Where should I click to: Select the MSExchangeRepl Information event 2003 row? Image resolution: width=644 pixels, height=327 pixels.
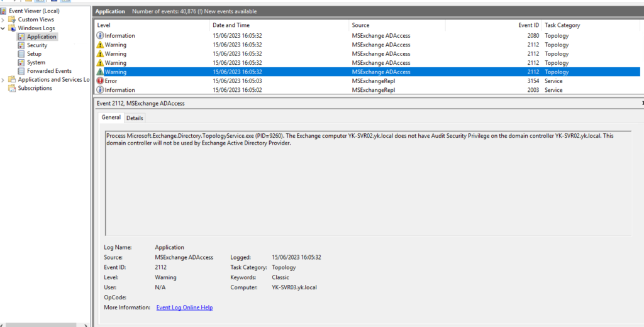point(314,90)
